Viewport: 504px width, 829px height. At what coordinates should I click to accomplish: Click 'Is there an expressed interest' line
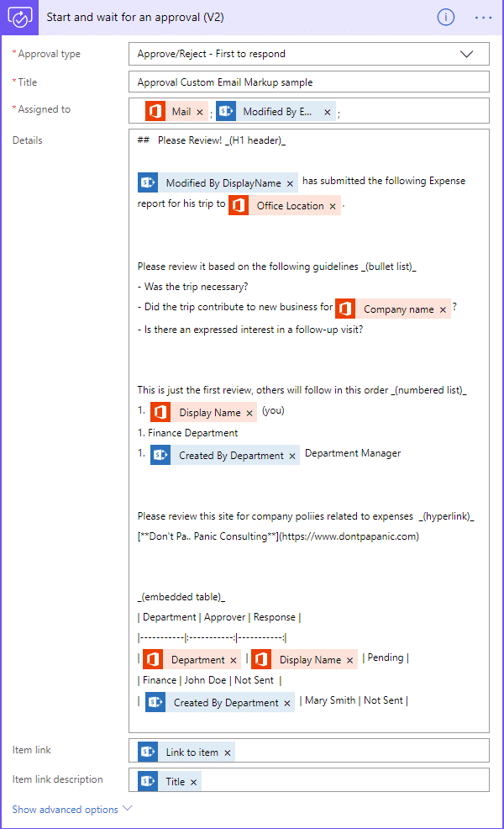pos(250,330)
